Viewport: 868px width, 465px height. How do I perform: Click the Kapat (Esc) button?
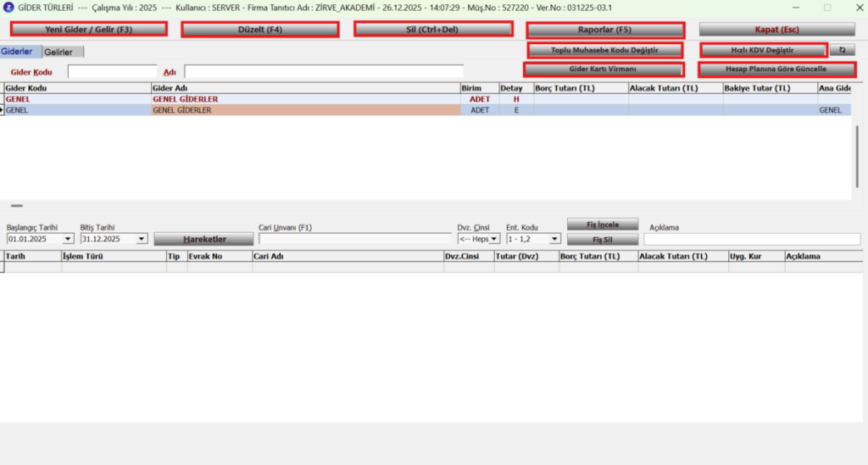pyautogui.click(x=777, y=30)
